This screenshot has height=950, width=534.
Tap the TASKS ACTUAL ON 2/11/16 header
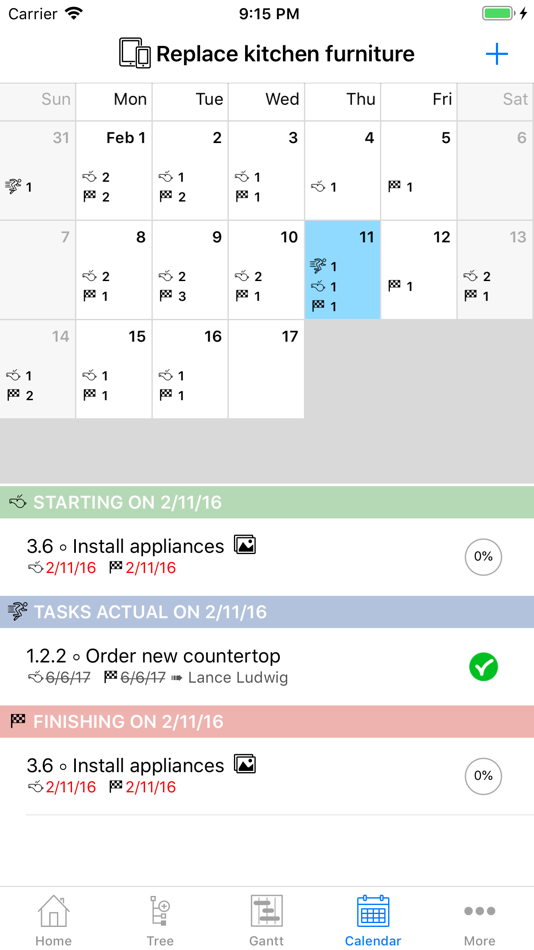(267, 612)
